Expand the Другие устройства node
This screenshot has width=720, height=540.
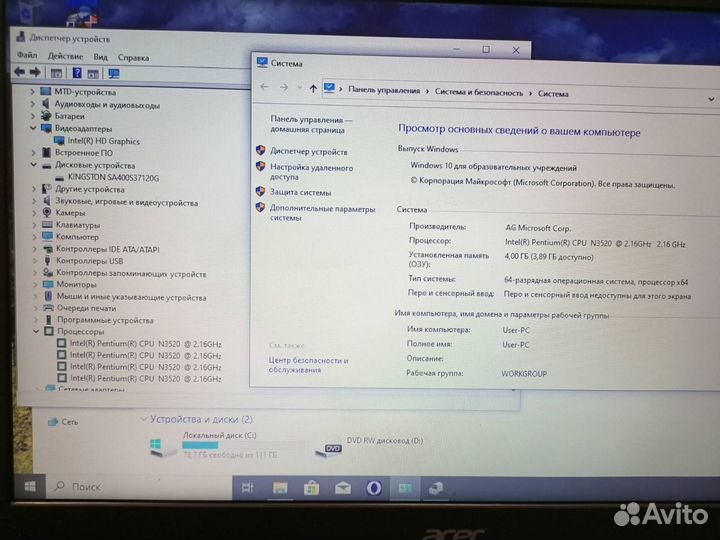click(34, 188)
